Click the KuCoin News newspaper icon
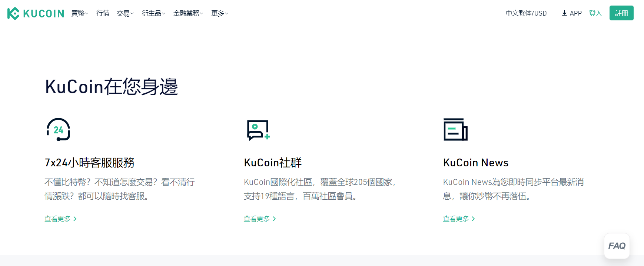 [x=455, y=129]
